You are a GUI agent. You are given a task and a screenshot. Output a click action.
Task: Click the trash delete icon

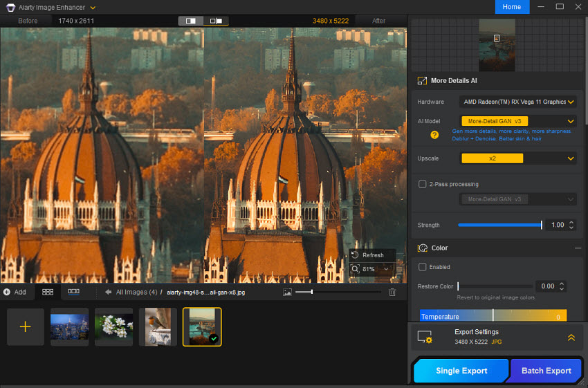392,292
